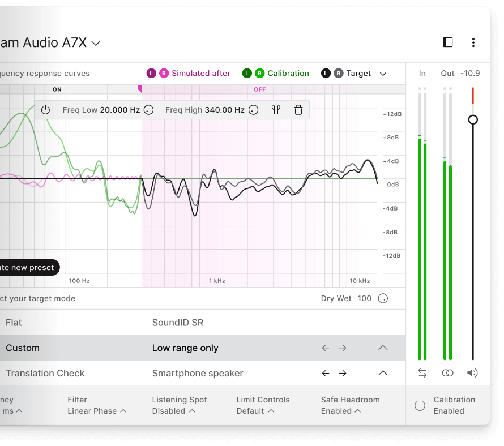Toggle Simulated after left channel curve
This screenshot has height=446, width=504.
(x=151, y=73)
